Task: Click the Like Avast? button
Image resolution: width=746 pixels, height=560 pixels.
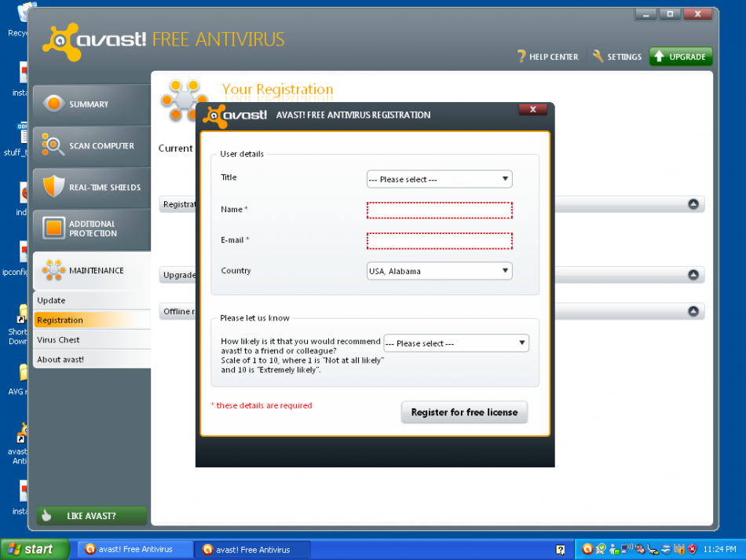Action: coord(92,516)
